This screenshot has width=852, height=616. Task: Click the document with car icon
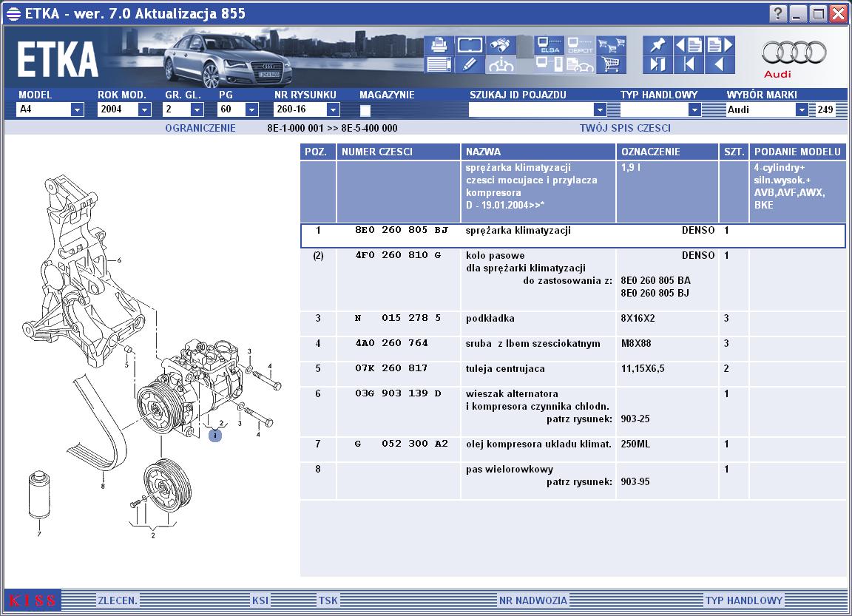tap(581, 64)
